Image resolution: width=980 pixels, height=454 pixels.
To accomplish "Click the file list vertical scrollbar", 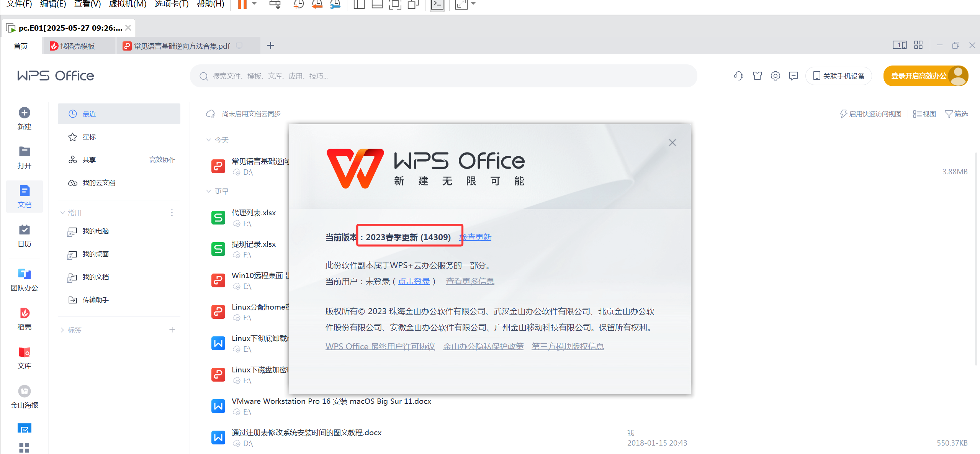I will click(976, 259).
